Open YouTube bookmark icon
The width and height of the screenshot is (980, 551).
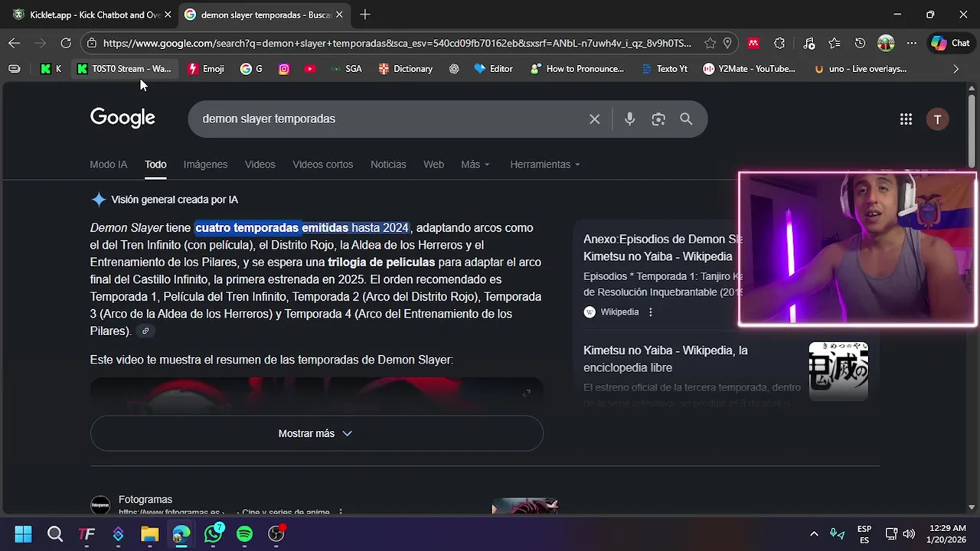309,68
